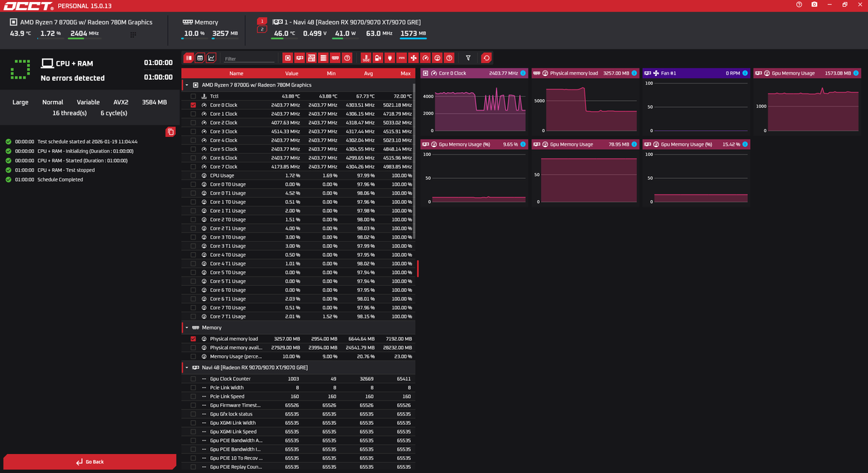The height and width of the screenshot is (473, 868).
Task: Check the CPU Usage checkbox
Action: pos(193,176)
